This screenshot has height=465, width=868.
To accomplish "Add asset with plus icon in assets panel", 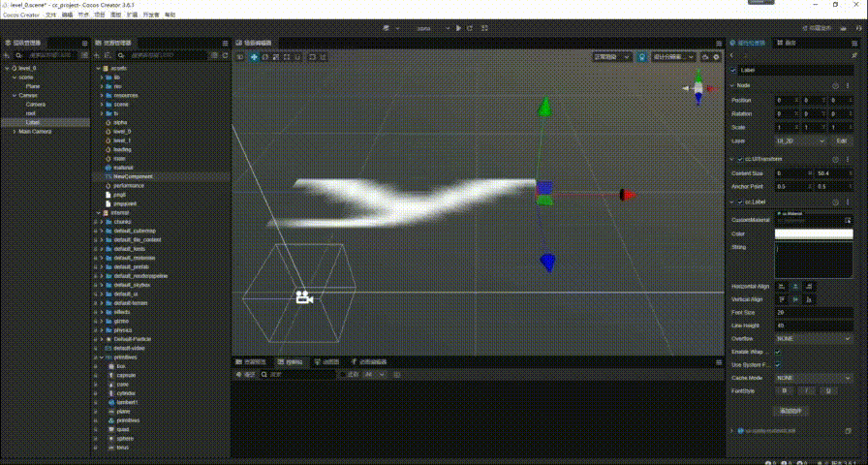I will click(x=98, y=55).
